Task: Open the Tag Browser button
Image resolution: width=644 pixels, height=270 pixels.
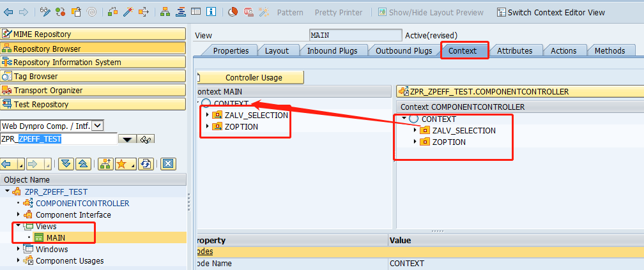Action: 93,77
